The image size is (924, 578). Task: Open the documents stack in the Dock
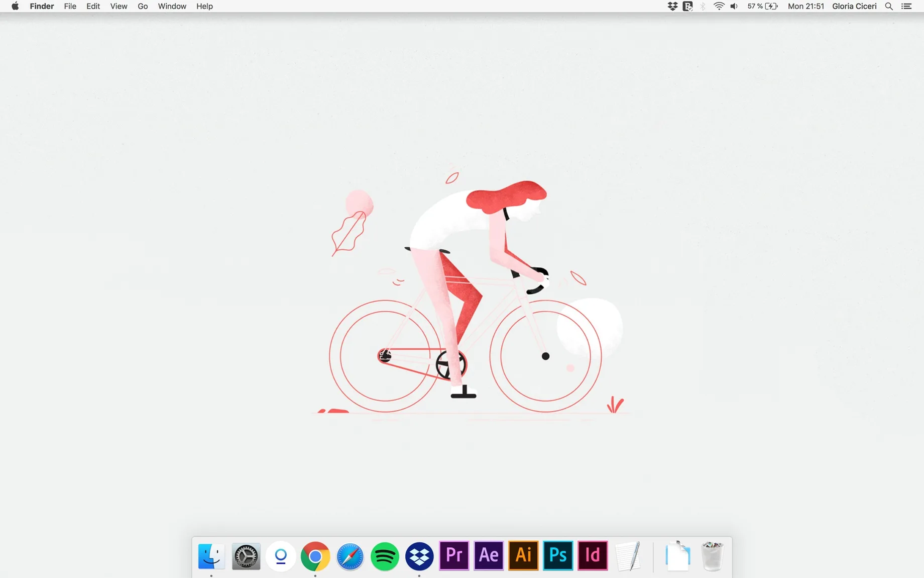tap(677, 556)
